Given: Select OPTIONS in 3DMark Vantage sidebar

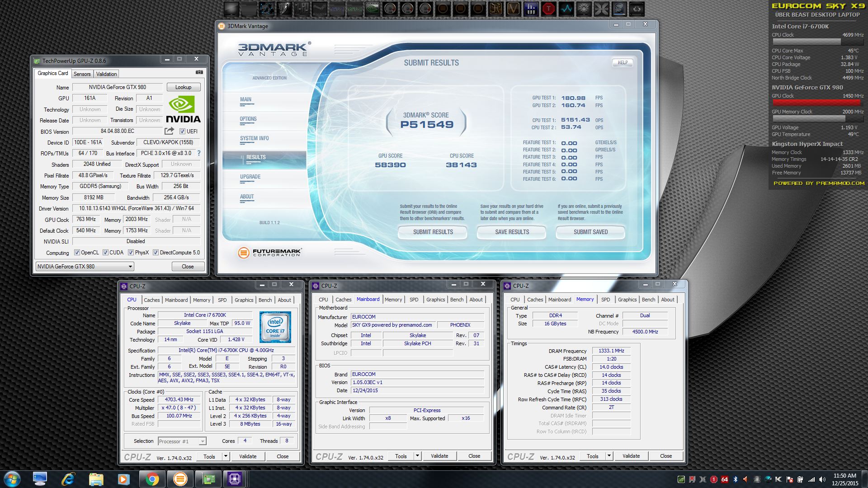Looking at the screenshot, I should point(248,119).
